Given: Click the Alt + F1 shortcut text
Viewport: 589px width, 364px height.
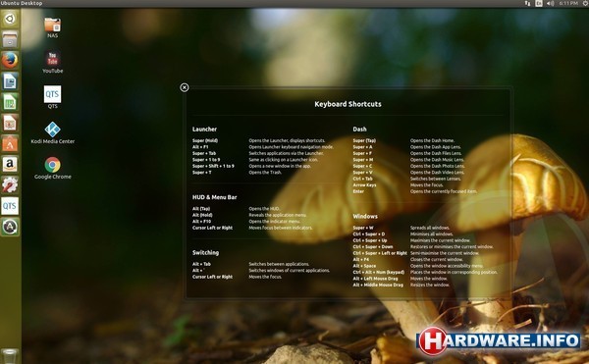Looking at the screenshot, I should [x=200, y=147].
